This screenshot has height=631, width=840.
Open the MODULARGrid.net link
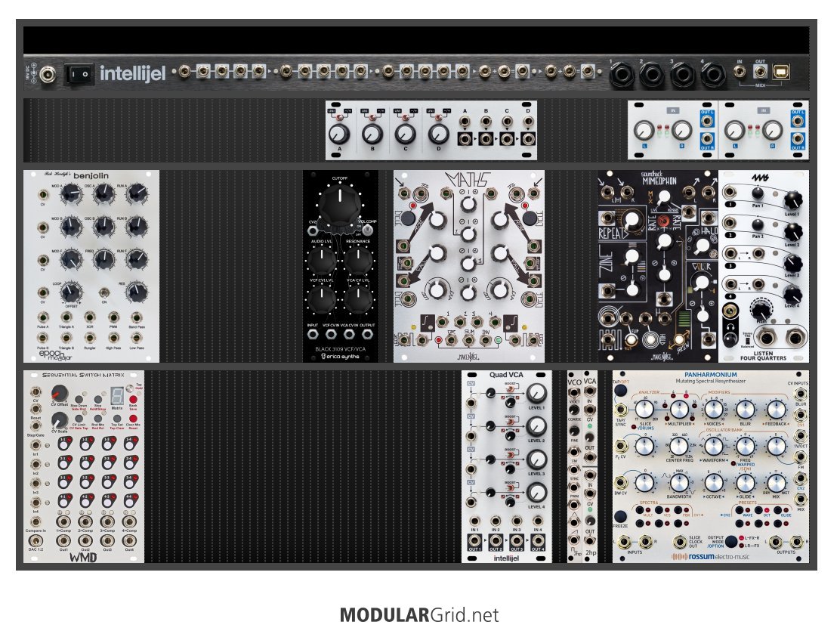pos(419,614)
